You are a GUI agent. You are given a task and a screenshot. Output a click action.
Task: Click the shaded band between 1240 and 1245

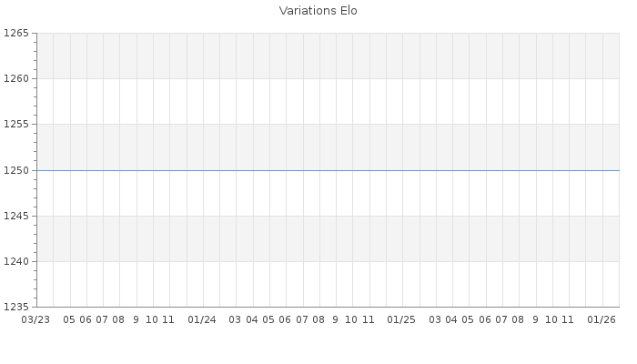(328, 238)
